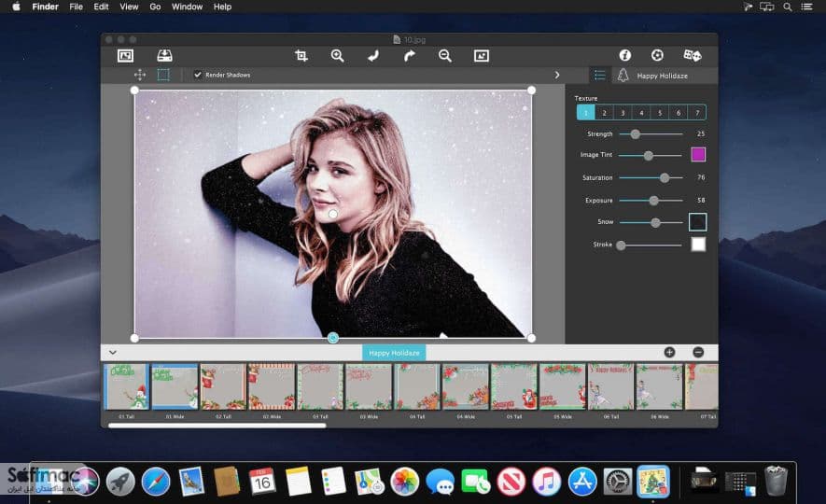Open the info icon in toolbar
This screenshot has height=504, width=826.
point(624,55)
